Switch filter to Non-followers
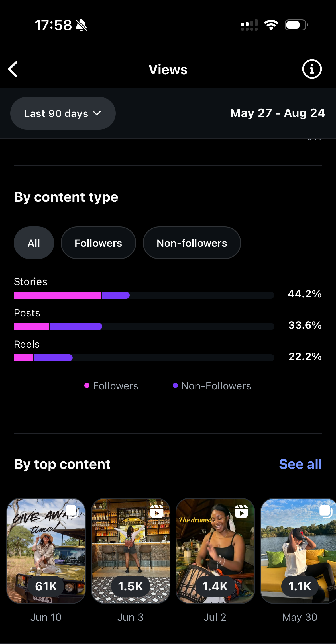Screen dimensions: 336x644 click(x=192, y=243)
